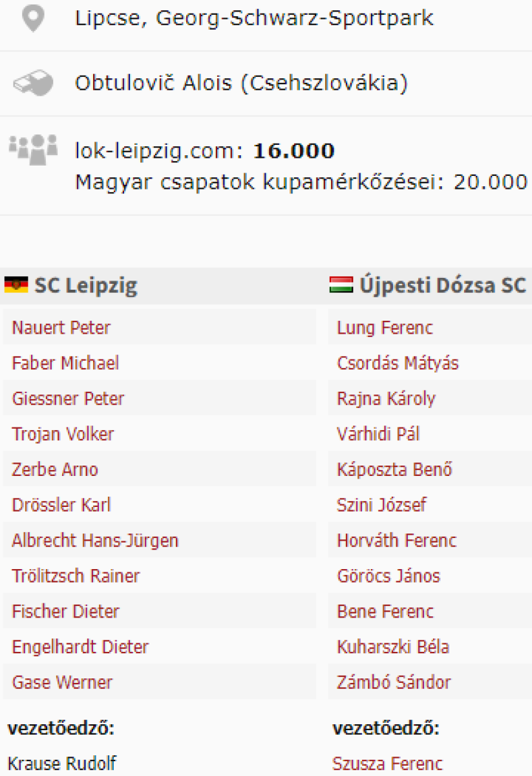Click Gase Werner player link

tap(62, 682)
